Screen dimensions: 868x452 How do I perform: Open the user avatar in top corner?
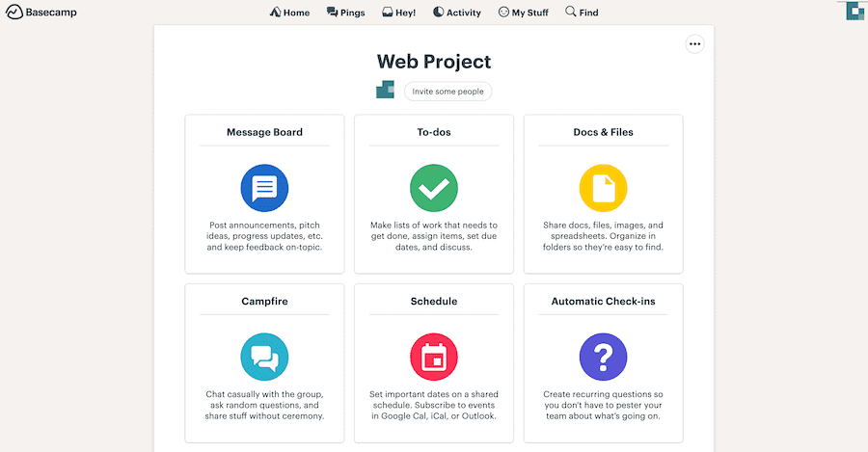tap(854, 12)
